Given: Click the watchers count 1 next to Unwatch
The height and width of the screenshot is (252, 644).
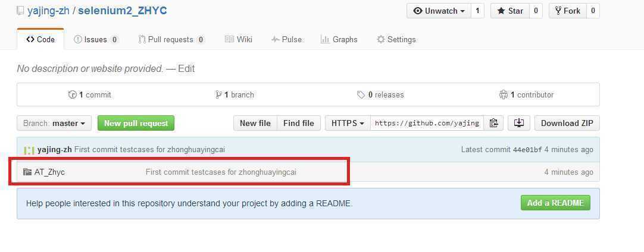Looking at the screenshot, I should (x=477, y=11).
